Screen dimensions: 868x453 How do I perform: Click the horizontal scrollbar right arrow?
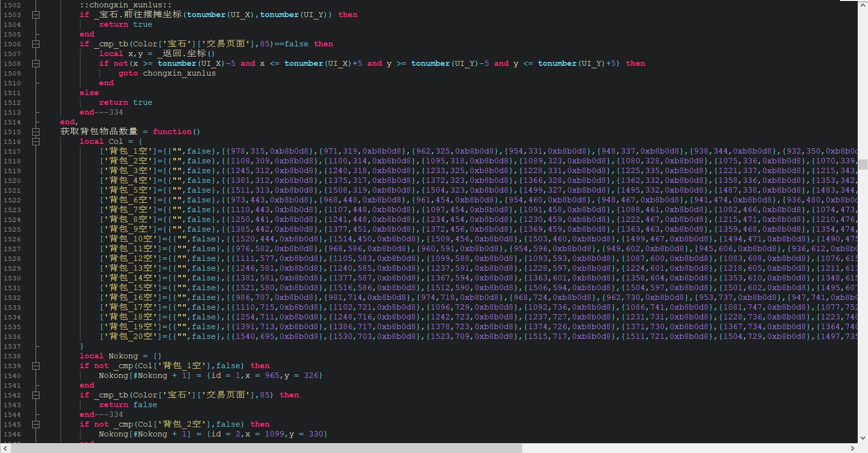coord(853,449)
